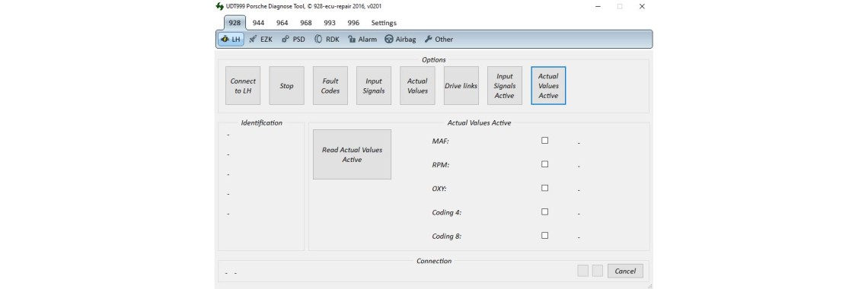Click the Coding 8 label
Image resolution: width=868 pixels, height=289 pixels.
(x=447, y=237)
